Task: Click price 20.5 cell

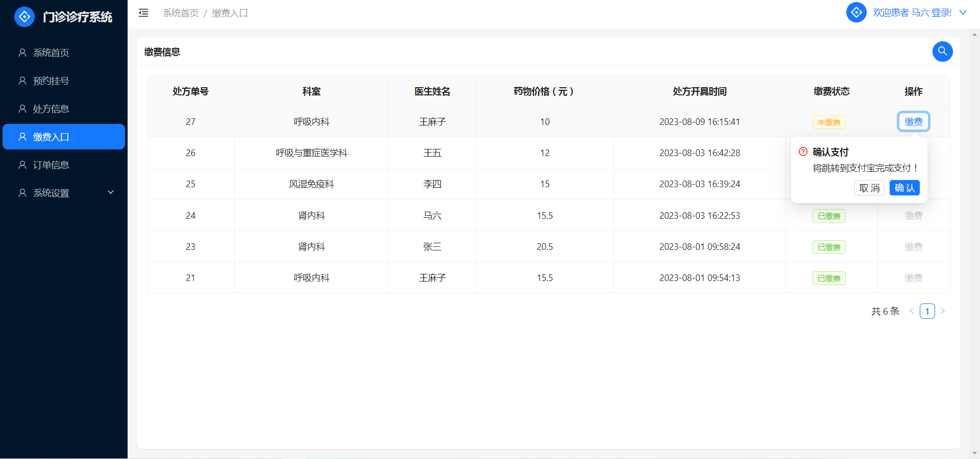Action: pos(545,246)
